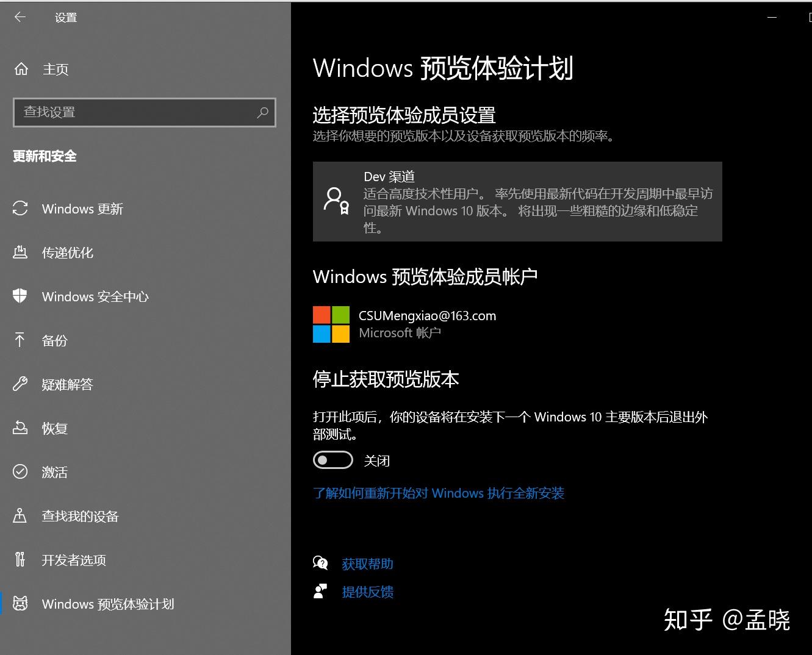The image size is (812, 655).
Task: Click the Windows 预览体验成员帐户 heading
Action: (425, 276)
